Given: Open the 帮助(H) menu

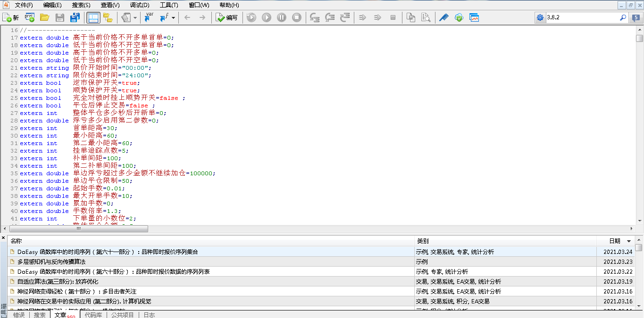Looking at the screenshot, I should pos(229,5).
